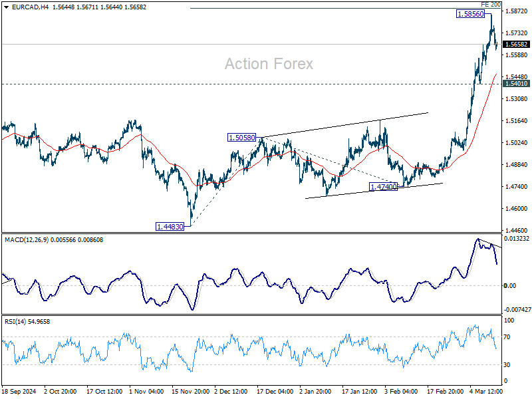532x399 pixels.
Task: Open the EURCAD,H4 chart dropdown triangle
Action: 6,7
